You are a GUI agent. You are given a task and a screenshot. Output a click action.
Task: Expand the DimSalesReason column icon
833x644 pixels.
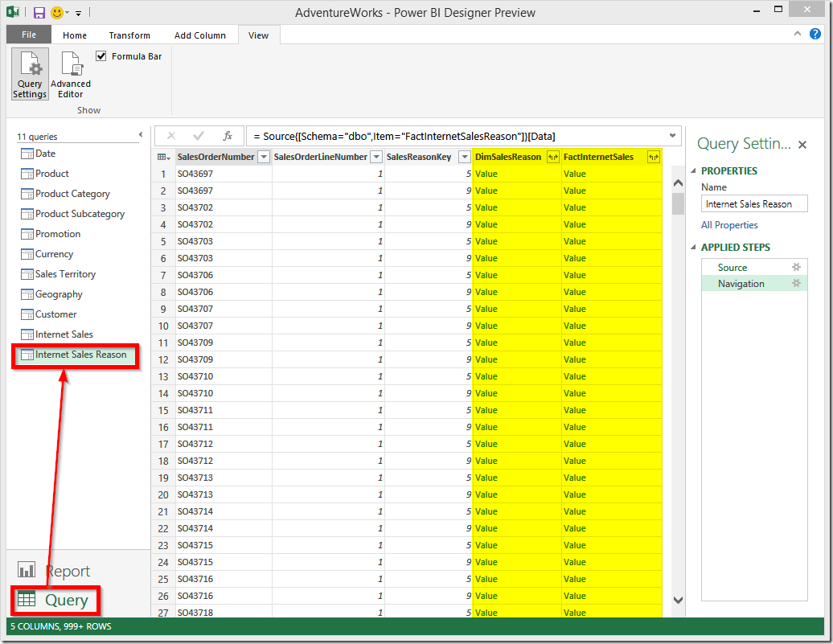[x=552, y=158]
